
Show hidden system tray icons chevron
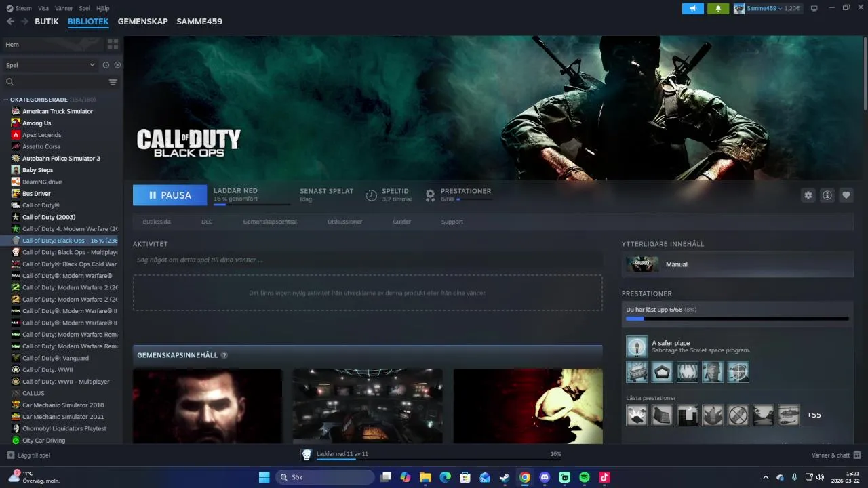click(x=766, y=477)
